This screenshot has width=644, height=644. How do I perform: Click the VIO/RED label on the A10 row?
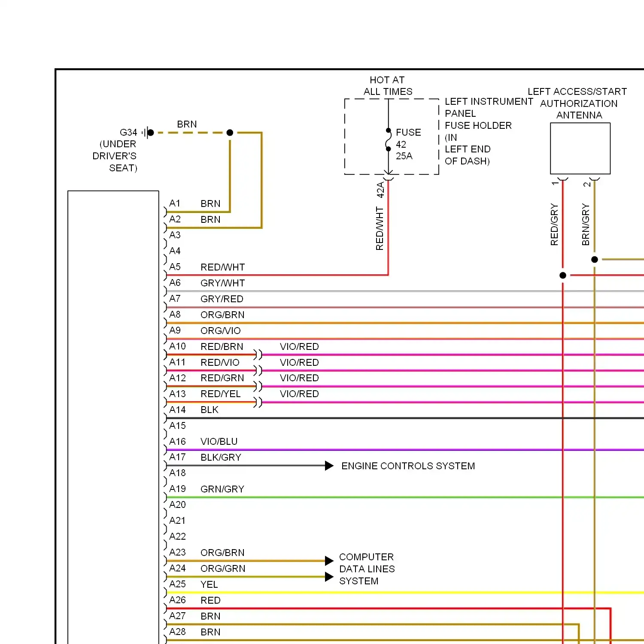(x=299, y=346)
